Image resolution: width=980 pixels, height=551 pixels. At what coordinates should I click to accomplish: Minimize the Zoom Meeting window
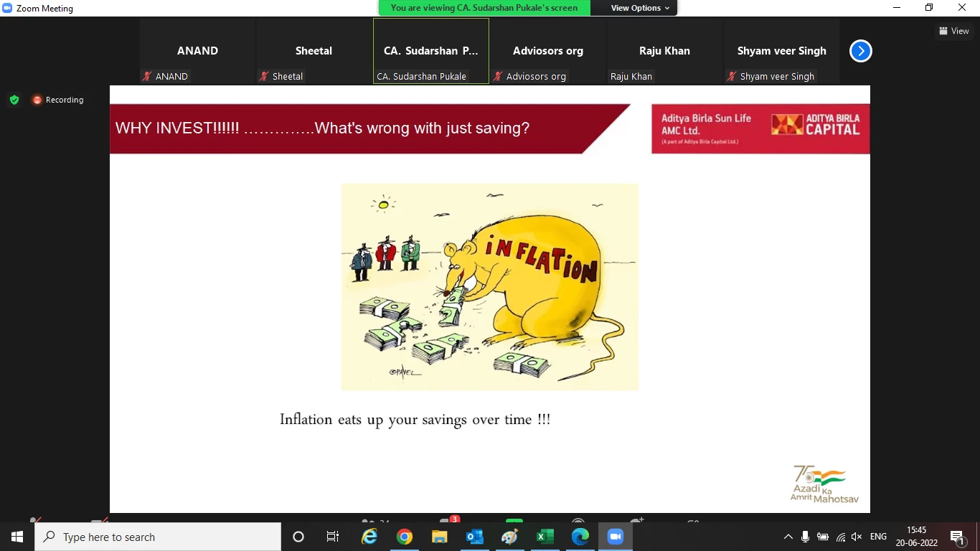tap(897, 8)
